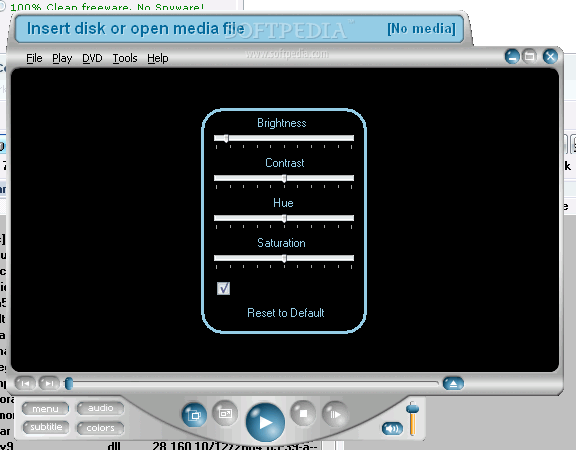
Task: Mute sound with the speaker icon
Action: click(392, 428)
